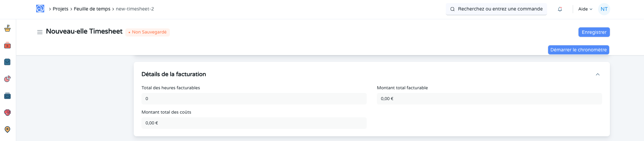This screenshot has width=644, height=141.
Task: Collapse the Détails de la facturation section
Action: [598, 74]
